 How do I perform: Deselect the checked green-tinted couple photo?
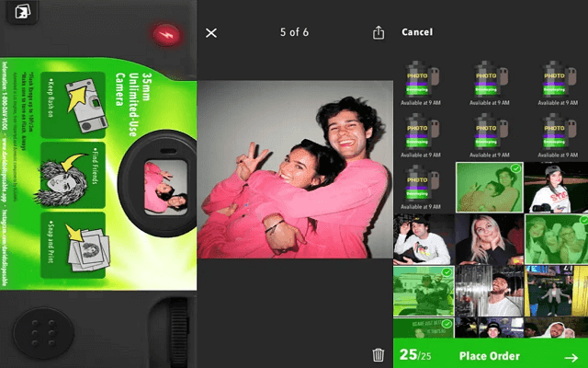click(489, 187)
